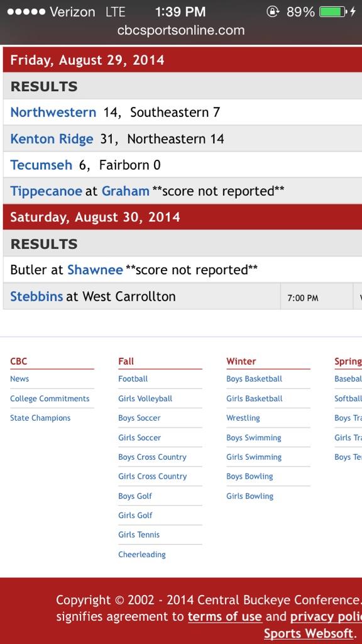The image size is (362, 644).
Task: Open the Northwestern team link
Action: pos(53,112)
